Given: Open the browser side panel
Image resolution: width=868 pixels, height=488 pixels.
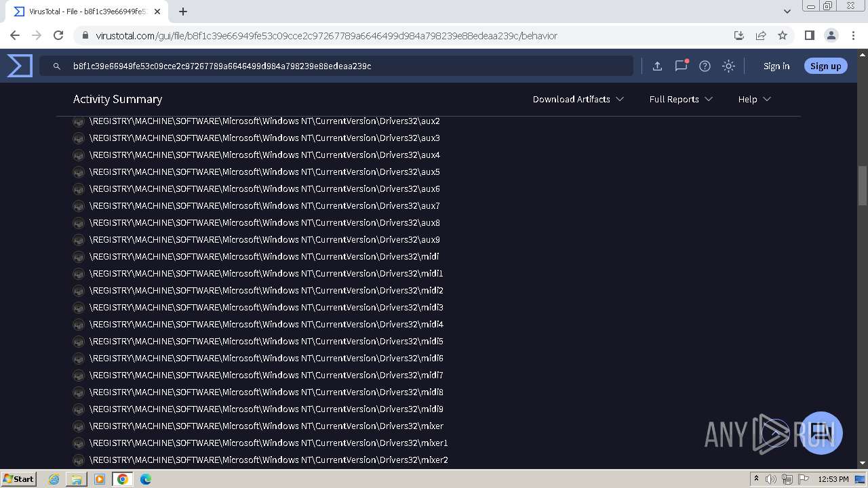Looking at the screenshot, I should (809, 35).
